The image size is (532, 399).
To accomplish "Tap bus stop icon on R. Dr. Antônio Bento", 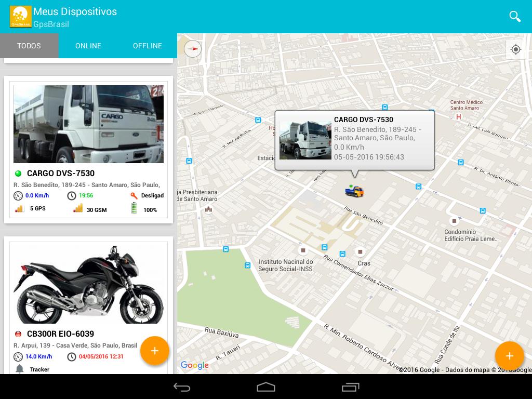I will tap(460, 162).
